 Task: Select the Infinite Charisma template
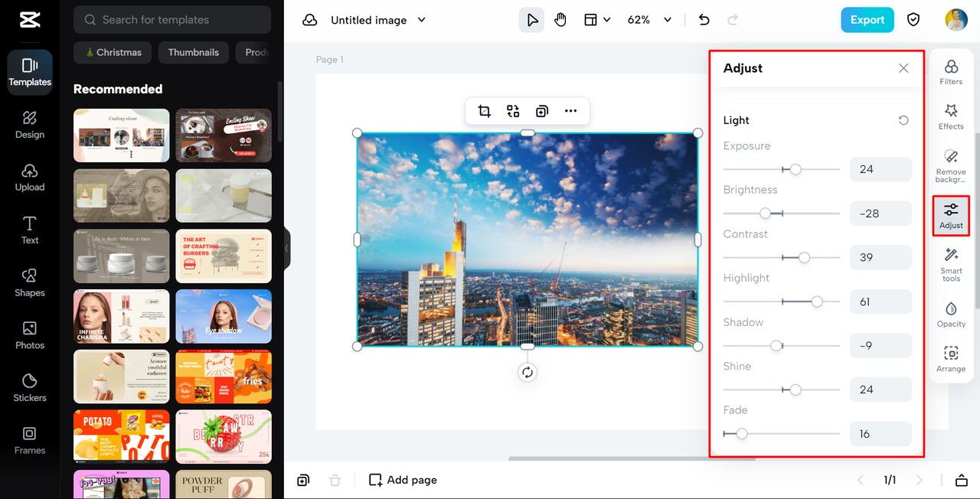click(x=121, y=316)
